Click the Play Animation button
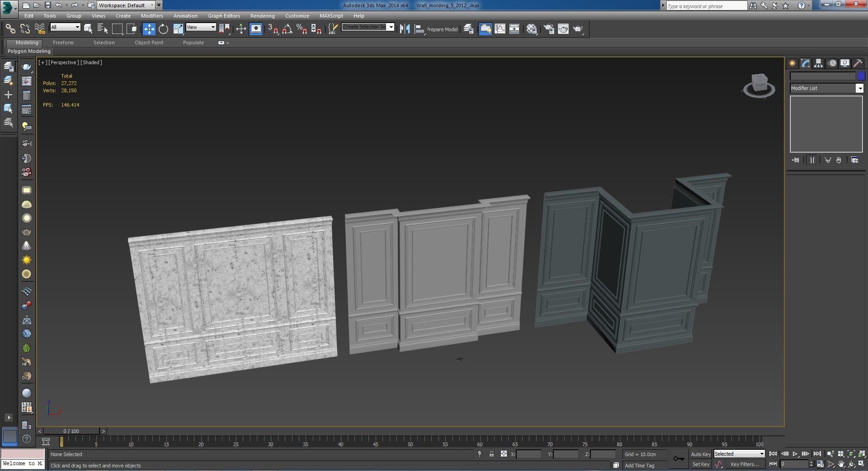 click(795, 454)
